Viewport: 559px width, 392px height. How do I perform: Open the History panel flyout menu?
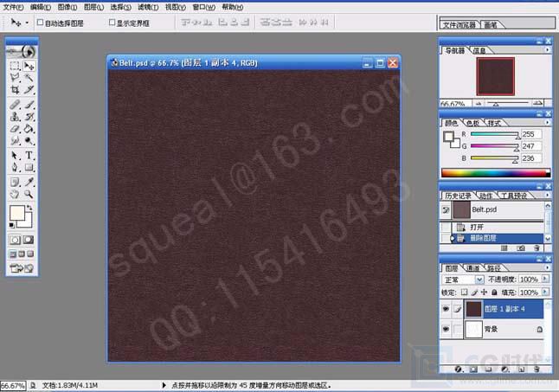point(547,195)
